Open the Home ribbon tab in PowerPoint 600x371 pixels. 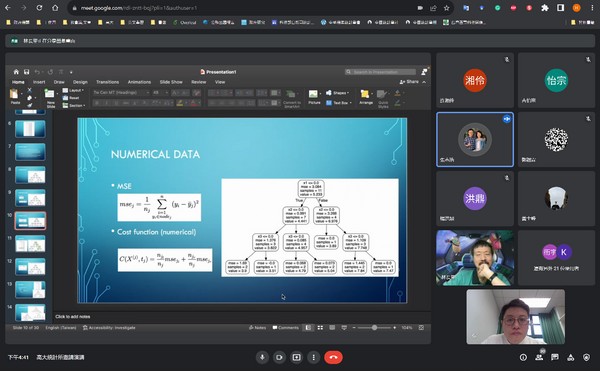tap(18, 82)
